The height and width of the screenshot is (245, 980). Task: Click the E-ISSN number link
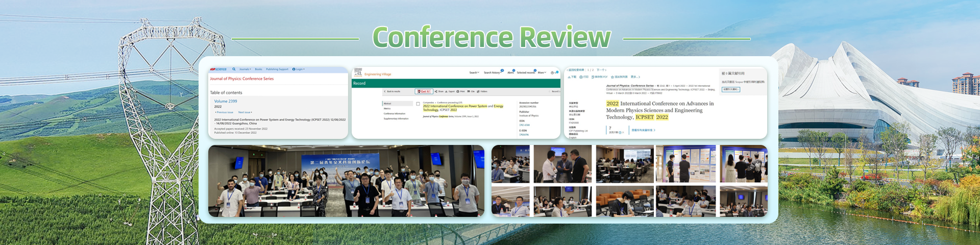point(524,135)
